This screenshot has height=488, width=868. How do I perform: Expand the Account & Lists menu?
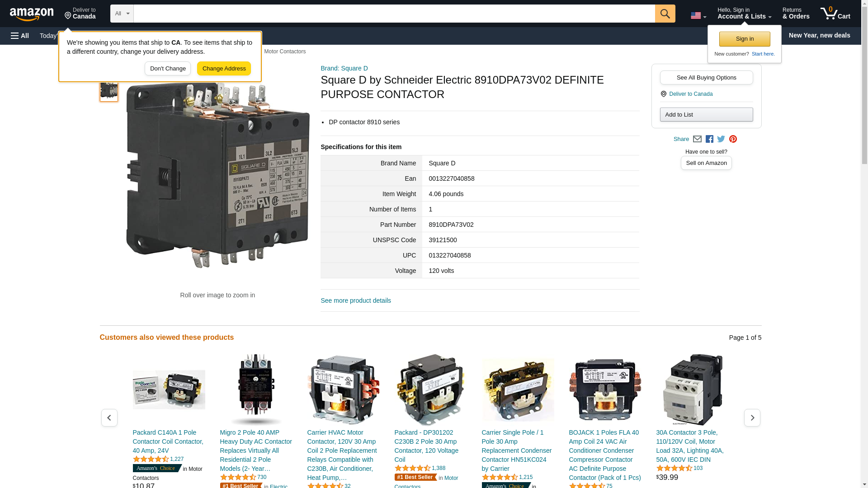pos(744,14)
